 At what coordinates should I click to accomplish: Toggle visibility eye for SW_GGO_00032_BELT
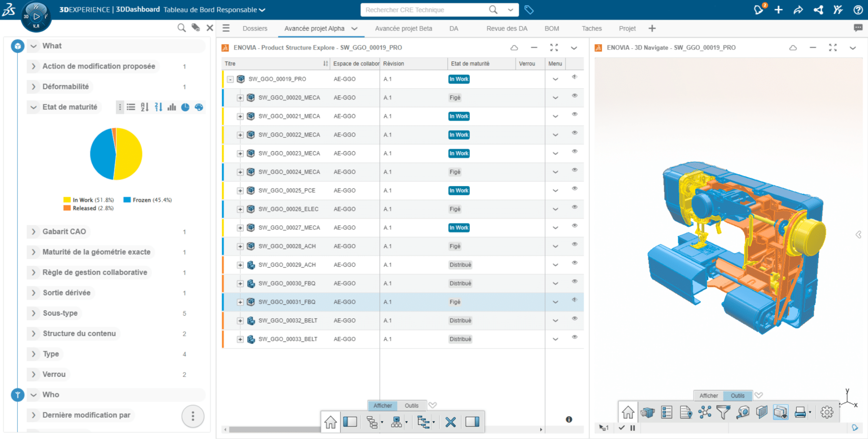click(x=575, y=319)
